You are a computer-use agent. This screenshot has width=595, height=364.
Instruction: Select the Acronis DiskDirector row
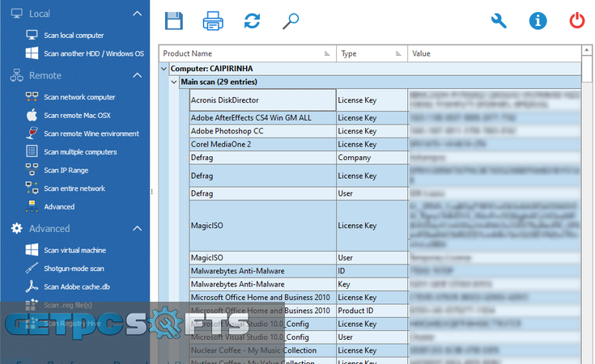385,100
